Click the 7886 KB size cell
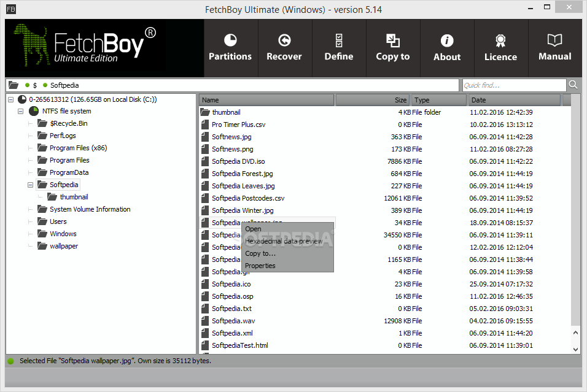587x392 pixels. 399,161
